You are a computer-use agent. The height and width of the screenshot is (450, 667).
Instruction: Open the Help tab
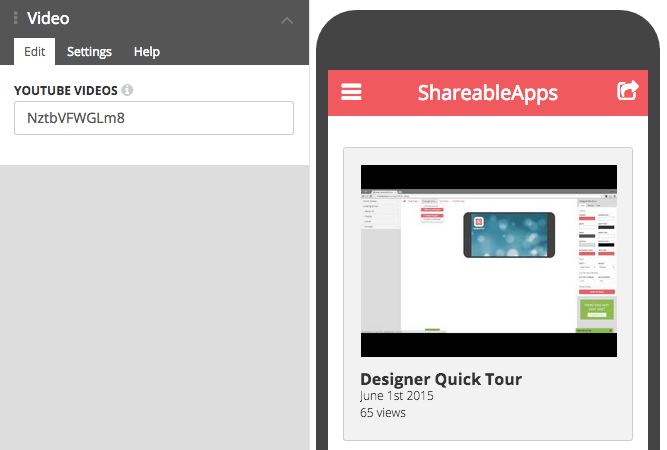coord(147,51)
